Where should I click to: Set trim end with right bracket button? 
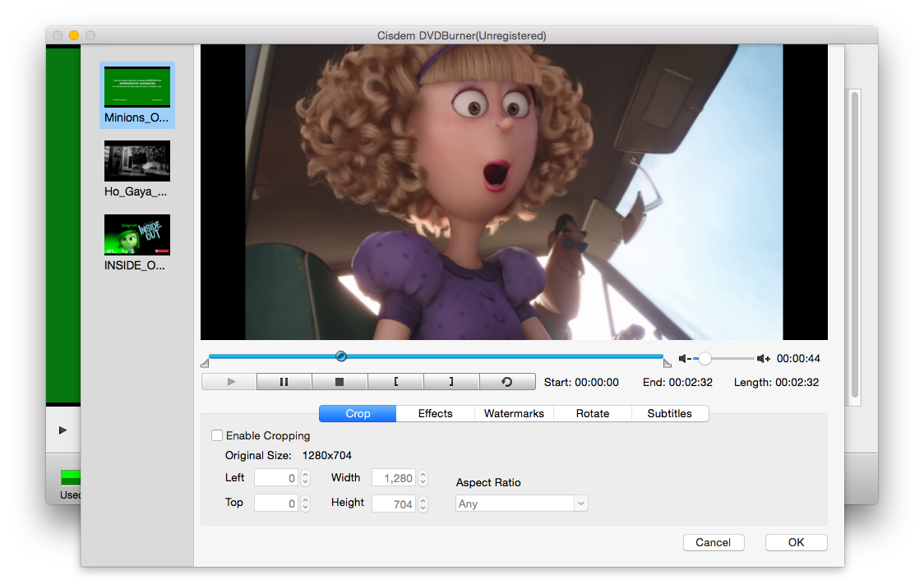point(451,382)
